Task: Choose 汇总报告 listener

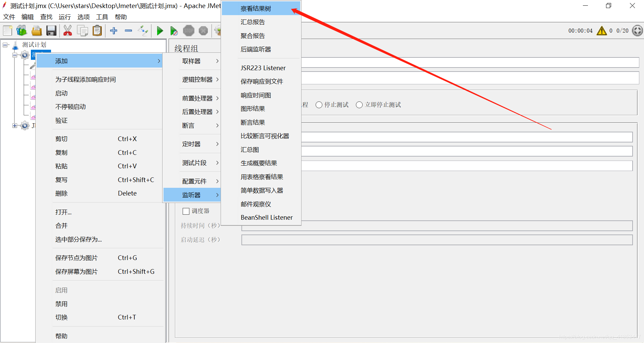Action: click(261, 22)
